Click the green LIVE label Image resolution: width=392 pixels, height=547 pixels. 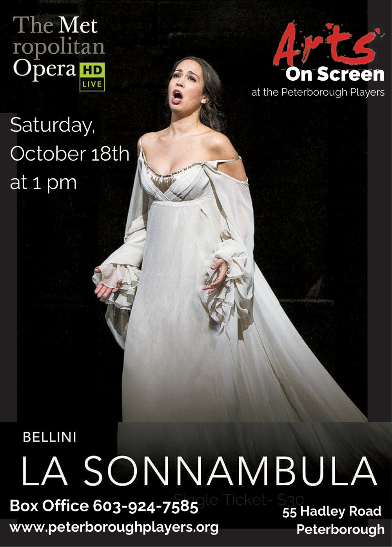tap(92, 84)
